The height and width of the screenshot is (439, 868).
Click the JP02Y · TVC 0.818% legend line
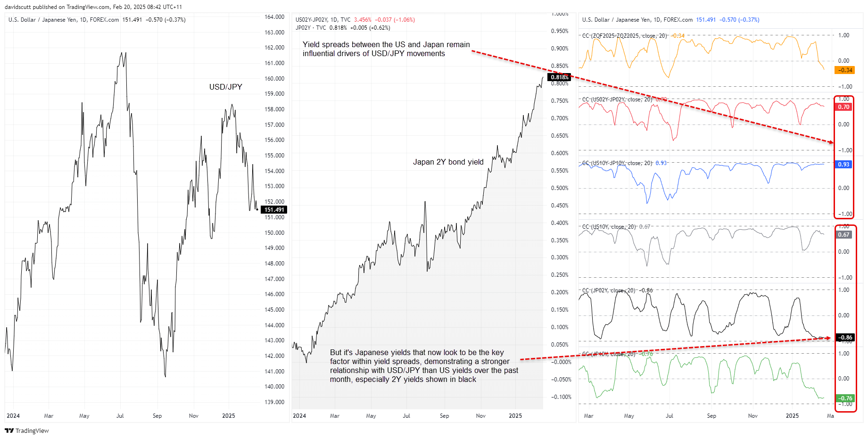(343, 28)
